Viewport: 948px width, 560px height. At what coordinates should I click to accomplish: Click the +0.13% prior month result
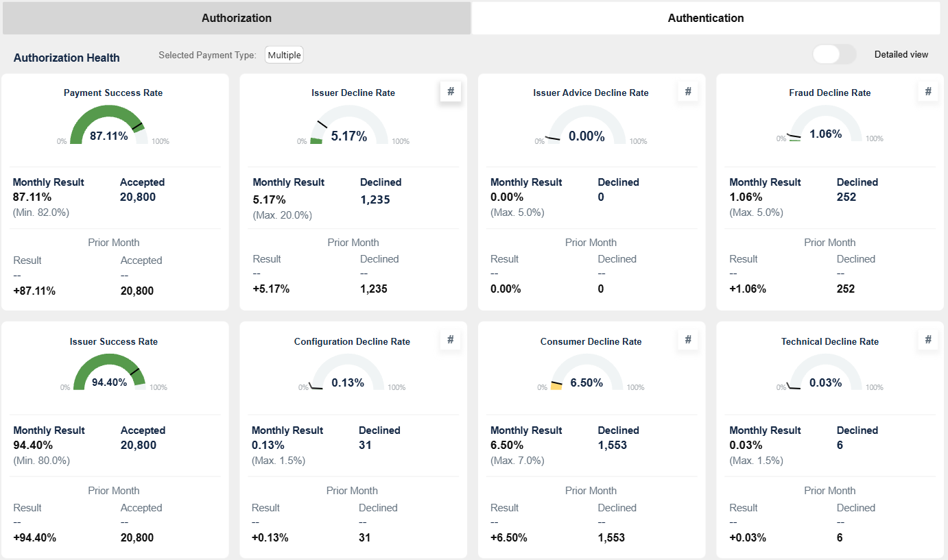[270, 537]
